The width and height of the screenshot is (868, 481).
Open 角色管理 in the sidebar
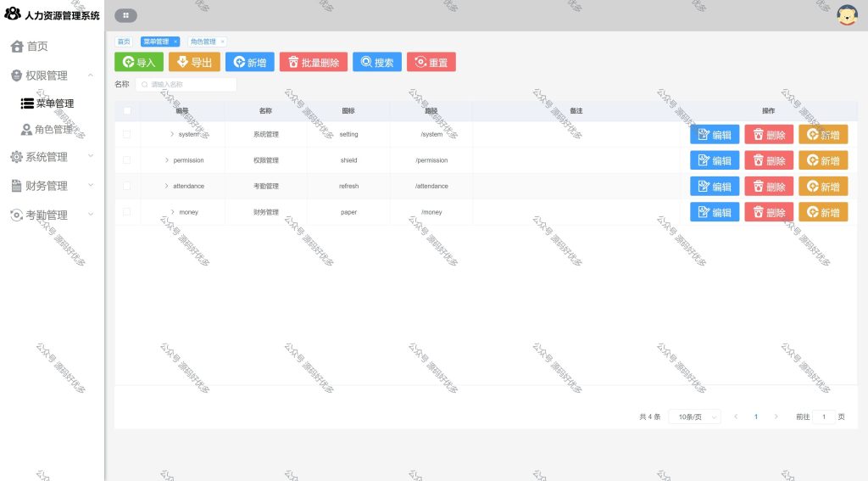pyautogui.click(x=47, y=129)
